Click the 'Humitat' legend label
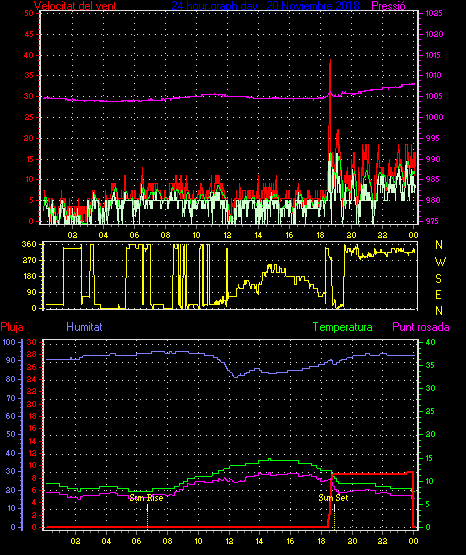Viewport: 466px width, 555px height. coord(84,327)
